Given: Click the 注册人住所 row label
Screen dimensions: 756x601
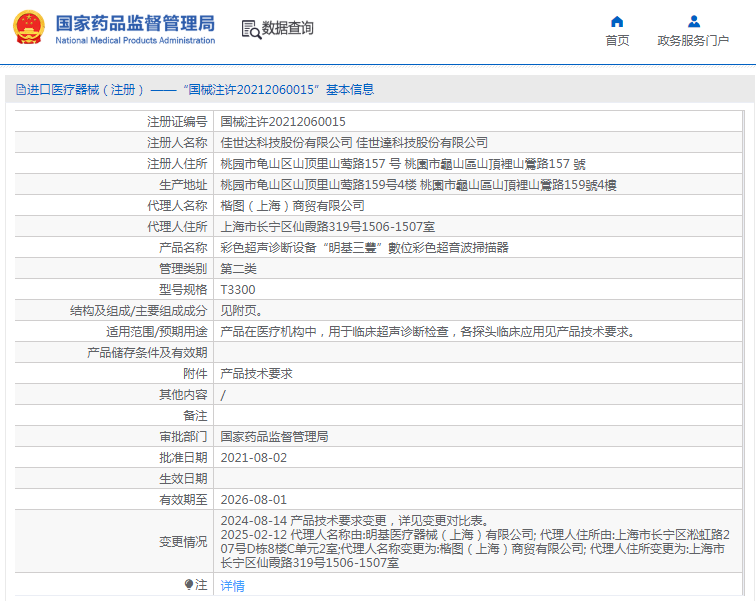Looking at the screenshot, I should coord(177,164).
